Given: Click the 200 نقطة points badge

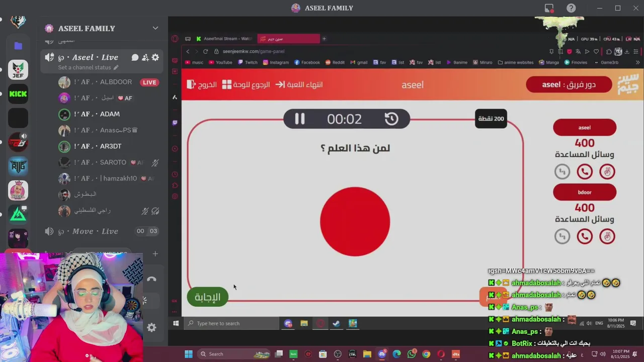Looking at the screenshot, I should coord(491,119).
